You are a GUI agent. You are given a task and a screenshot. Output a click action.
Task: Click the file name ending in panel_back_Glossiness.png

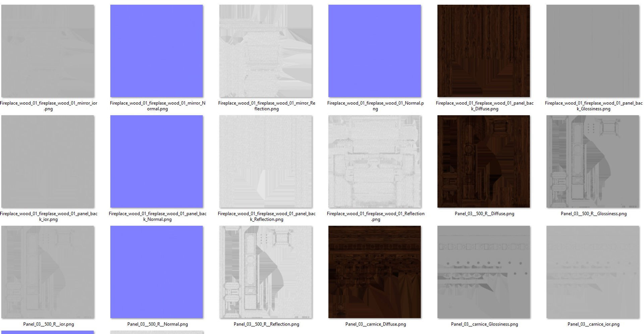click(594, 106)
